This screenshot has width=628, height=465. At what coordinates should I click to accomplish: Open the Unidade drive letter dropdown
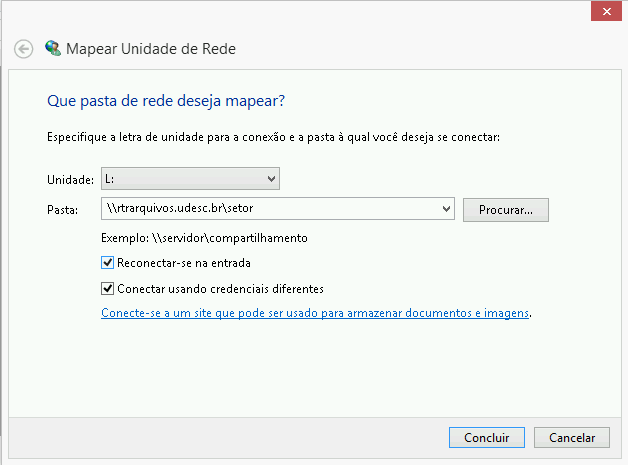pos(271,179)
